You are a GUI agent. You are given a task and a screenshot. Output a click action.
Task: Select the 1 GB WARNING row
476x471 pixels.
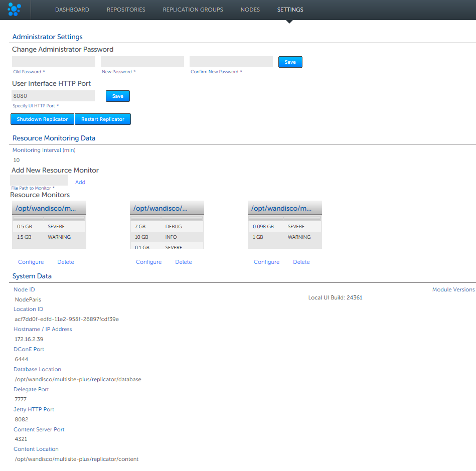tap(285, 237)
